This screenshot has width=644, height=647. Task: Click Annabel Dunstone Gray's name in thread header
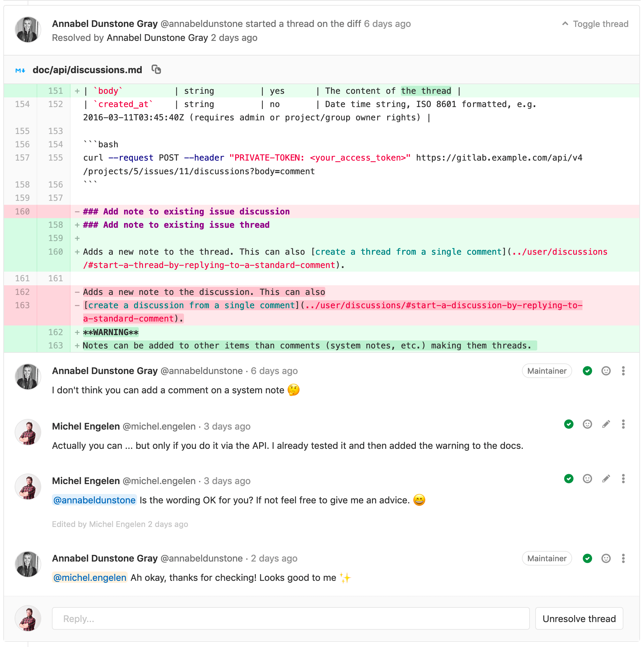(105, 24)
